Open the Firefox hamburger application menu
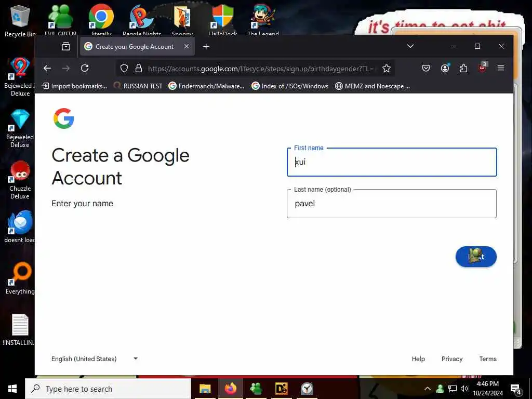 500,68
